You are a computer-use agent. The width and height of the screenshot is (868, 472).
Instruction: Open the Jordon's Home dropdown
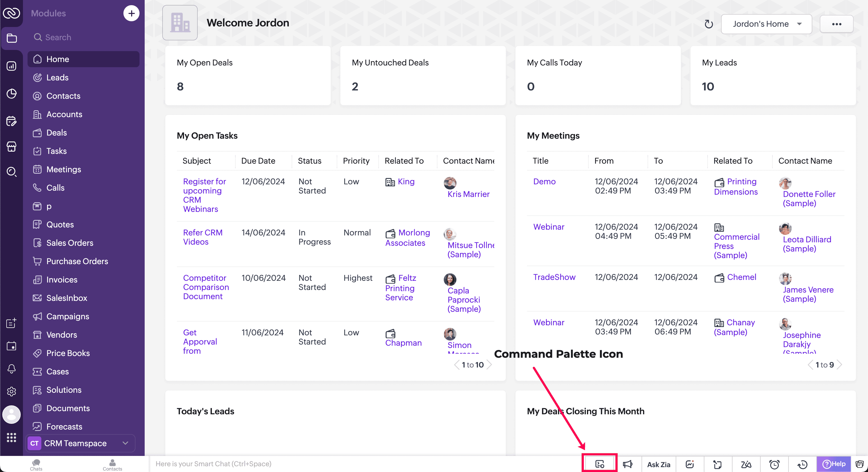click(766, 24)
